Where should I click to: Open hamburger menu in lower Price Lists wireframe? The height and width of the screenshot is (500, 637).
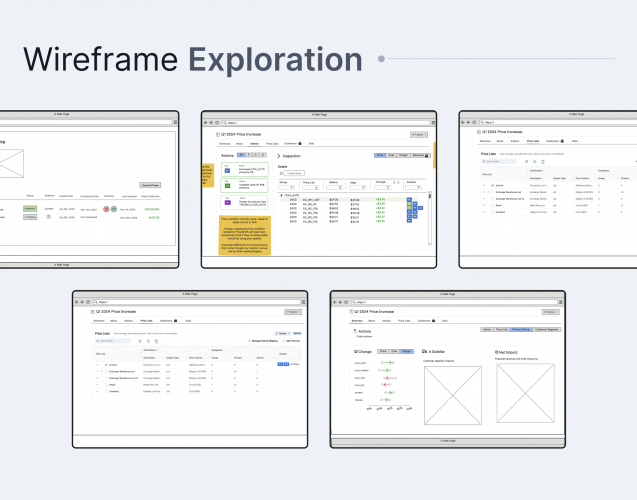pos(303,302)
